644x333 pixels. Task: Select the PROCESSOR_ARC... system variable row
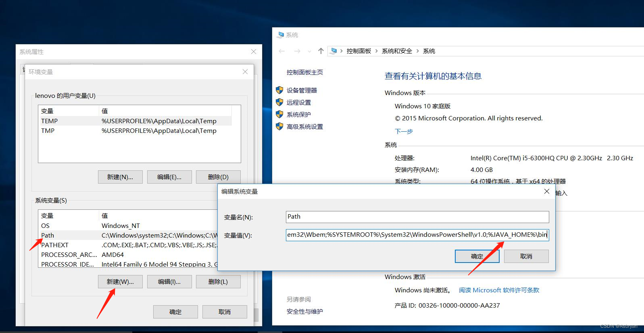[x=128, y=254]
